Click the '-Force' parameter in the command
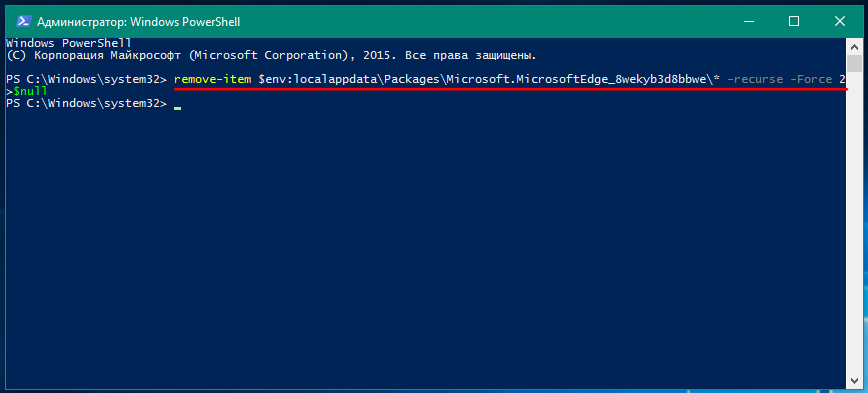Image resolution: width=868 pixels, height=393 pixels. point(811,79)
